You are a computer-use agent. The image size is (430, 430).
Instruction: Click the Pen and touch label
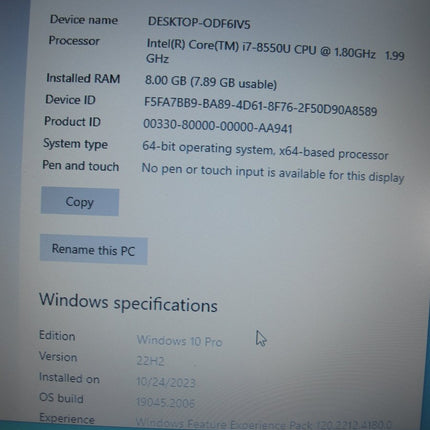[81, 166]
